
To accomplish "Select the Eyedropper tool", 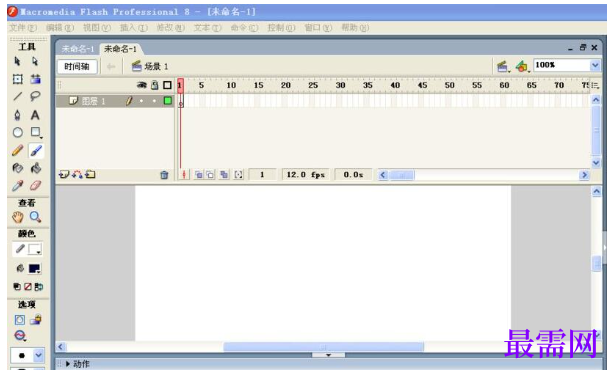I will (17, 185).
